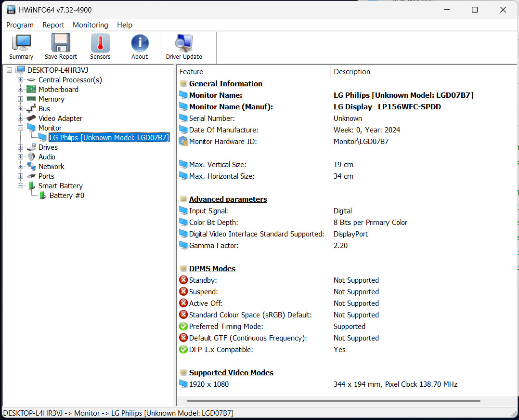The height and width of the screenshot is (420, 519).
Task: Click the horizontal scrollbar in details pane
Action: [x=333, y=401]
